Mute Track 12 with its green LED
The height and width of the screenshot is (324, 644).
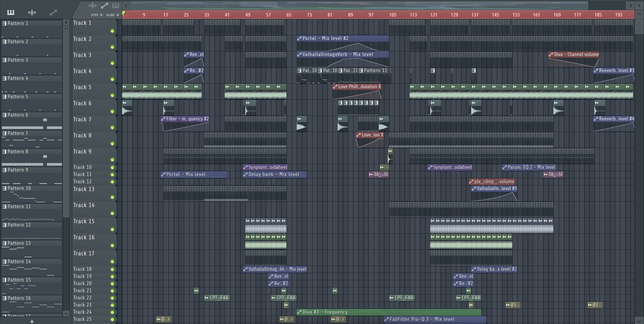[x=112, y=182]
